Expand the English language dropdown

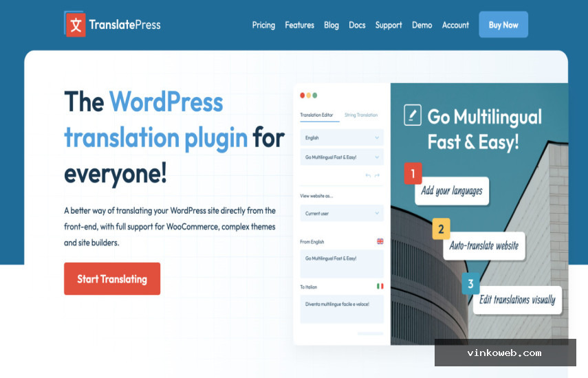point(342,138)
